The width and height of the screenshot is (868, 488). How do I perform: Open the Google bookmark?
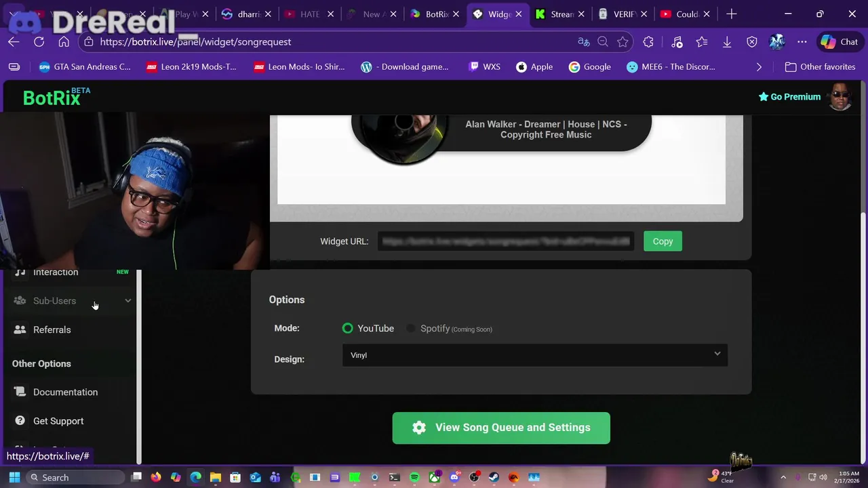(590, 67)
